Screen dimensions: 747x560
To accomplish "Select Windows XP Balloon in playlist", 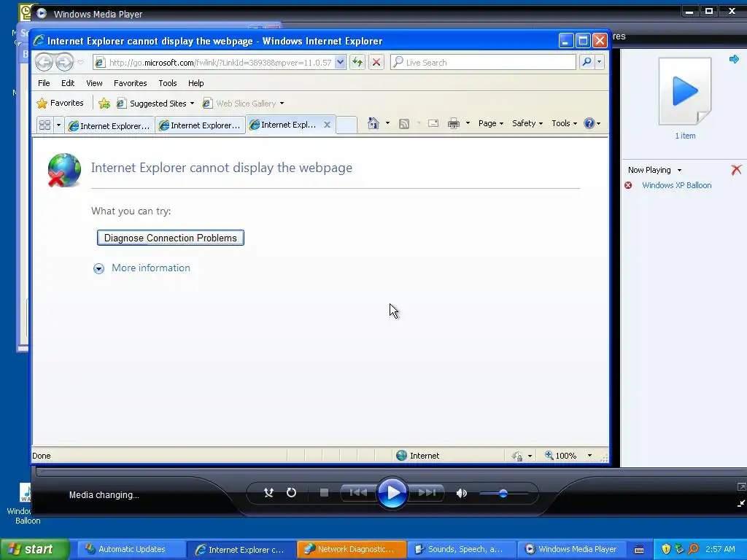I will 676,185.
